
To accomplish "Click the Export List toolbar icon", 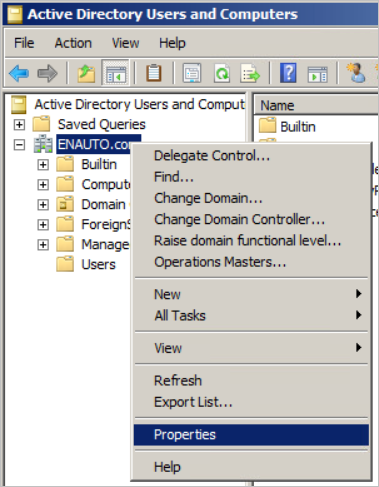I will 250,73.
